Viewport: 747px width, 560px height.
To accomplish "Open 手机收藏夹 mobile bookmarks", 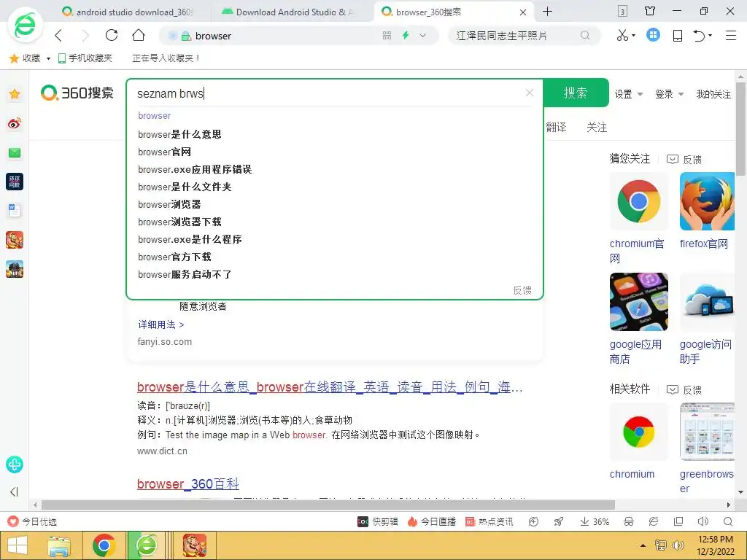I will point(85,58).
